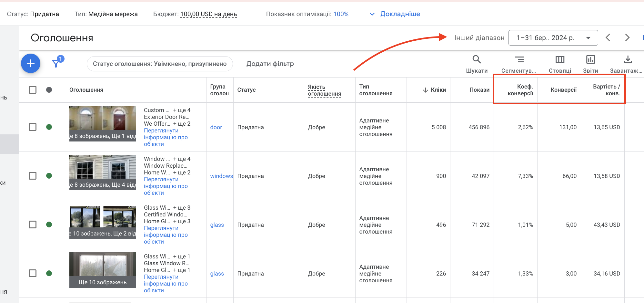
Task: Go to the next date range arrow
Action: pyautogui.click(x=627, y=38)
